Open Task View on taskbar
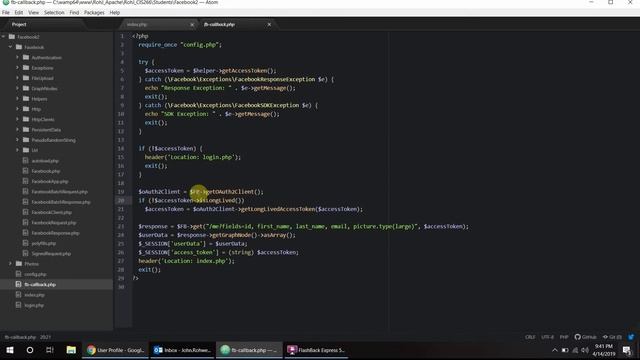 click(50, 350)
